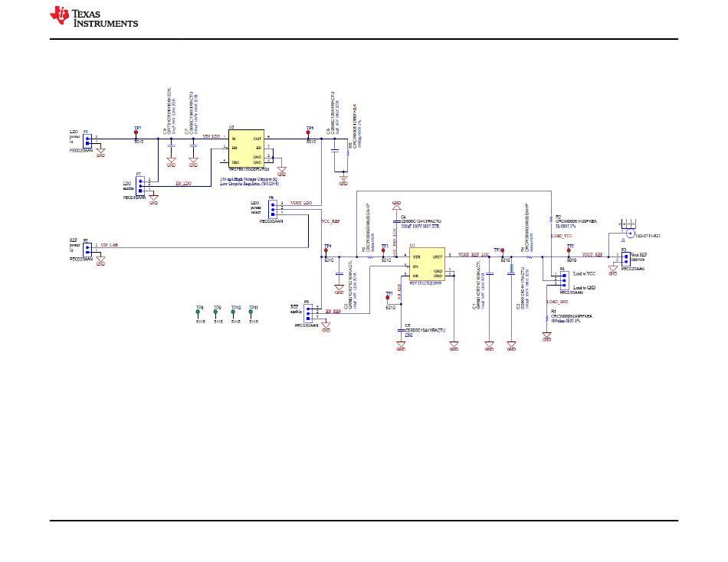The image size is (728, 562).
Task: Click the VIN_LDO net label
Action: (x=212, y=136)
